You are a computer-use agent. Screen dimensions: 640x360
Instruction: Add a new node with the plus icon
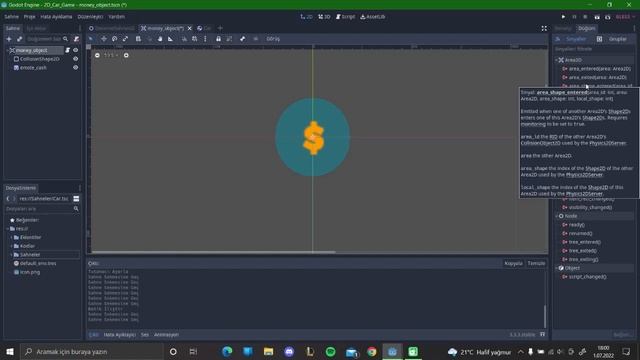[x=9, y=39]
